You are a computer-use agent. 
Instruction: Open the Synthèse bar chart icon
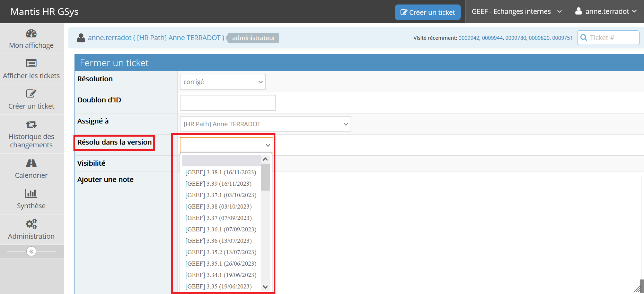pos(31,193)
